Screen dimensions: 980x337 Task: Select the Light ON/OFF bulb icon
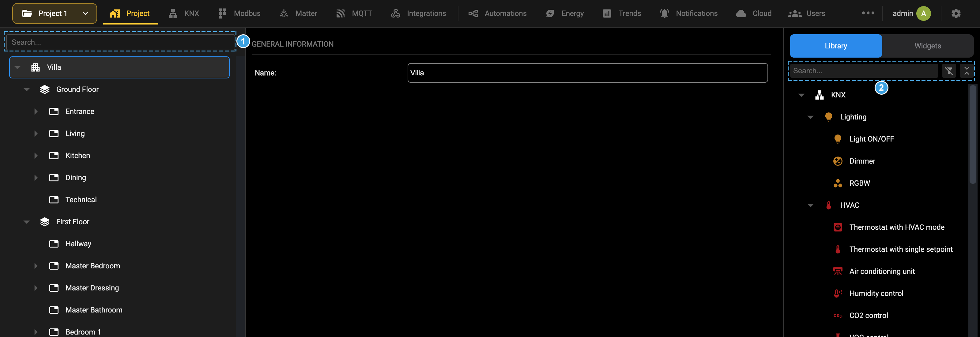[838, 139]
